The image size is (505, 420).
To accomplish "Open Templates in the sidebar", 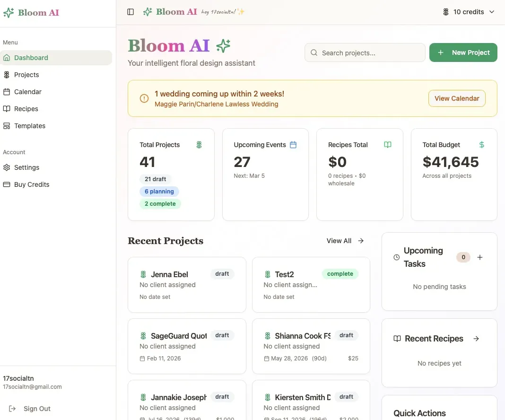I will (x=56, y=126).
